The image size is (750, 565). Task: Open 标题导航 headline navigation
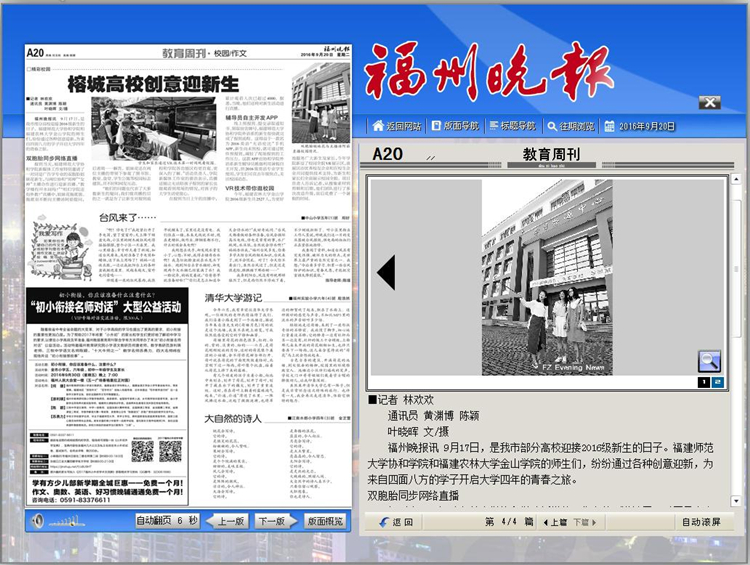[x=512, y=126]
